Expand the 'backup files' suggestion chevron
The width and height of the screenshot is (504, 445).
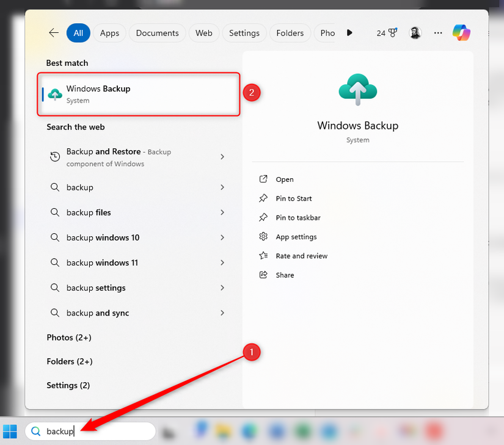(x=222, y=212)
